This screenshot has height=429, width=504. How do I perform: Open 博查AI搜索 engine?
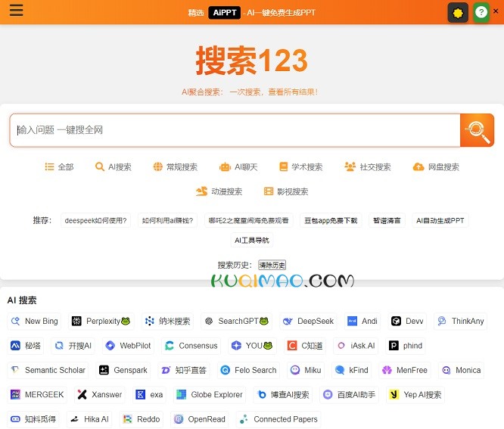[x=282, y=395]
